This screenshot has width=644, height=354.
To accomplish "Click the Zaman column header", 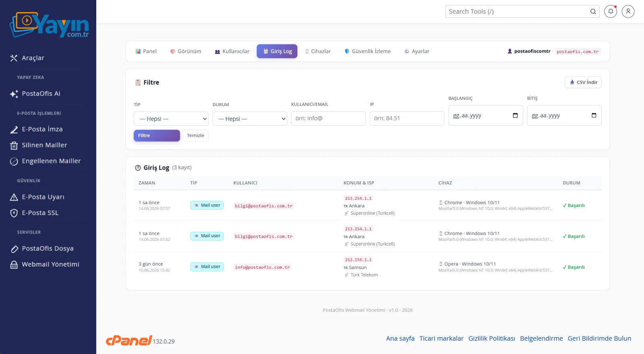I will tap(147, 183).
